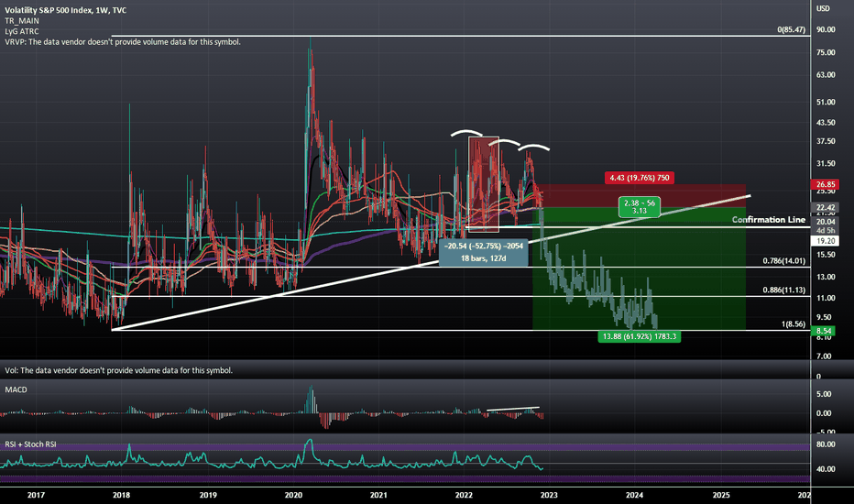854x504 pixels.
Task: Select the TR_MAIN indicator label
Action: click(22, 21)
